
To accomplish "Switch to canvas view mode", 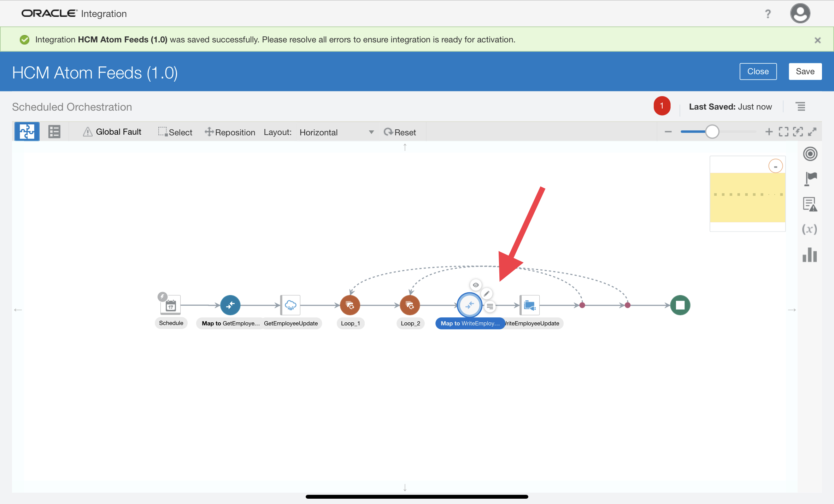I will [27, 132].
